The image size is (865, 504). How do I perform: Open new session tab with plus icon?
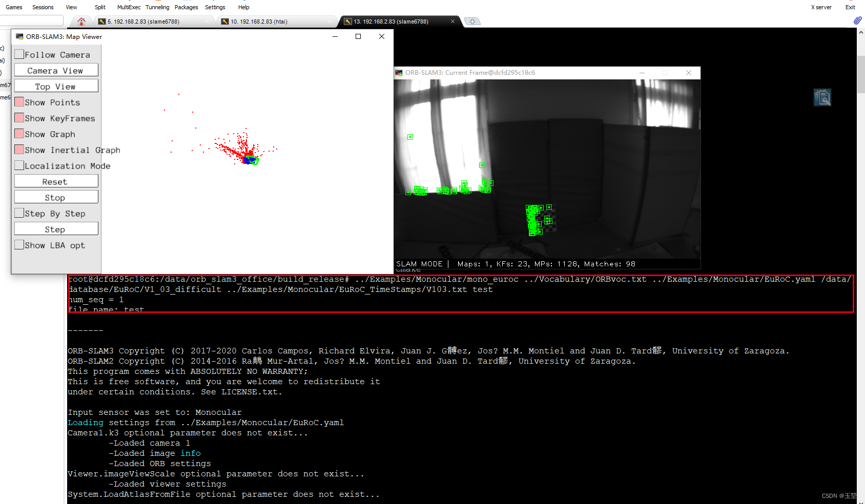(472, 22)
